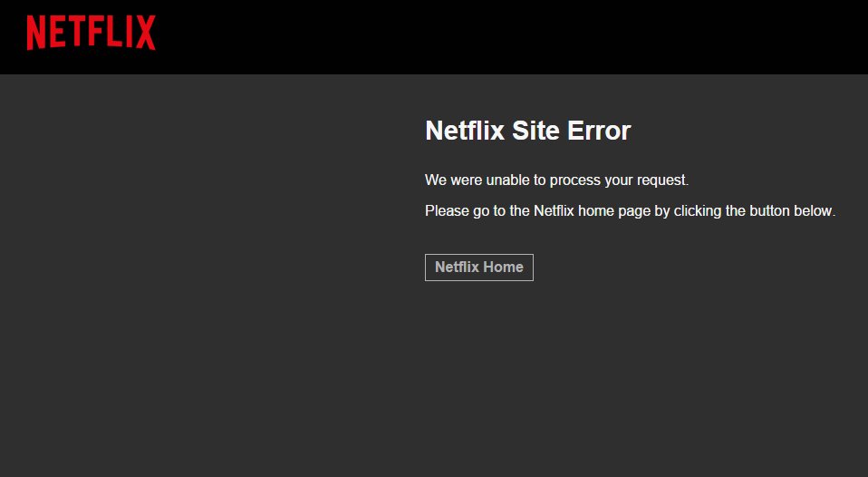This screenshot has height=477, width=868.
Task: Click the unable to process request message
Action: pyautogui.click(x=556, y=180)
